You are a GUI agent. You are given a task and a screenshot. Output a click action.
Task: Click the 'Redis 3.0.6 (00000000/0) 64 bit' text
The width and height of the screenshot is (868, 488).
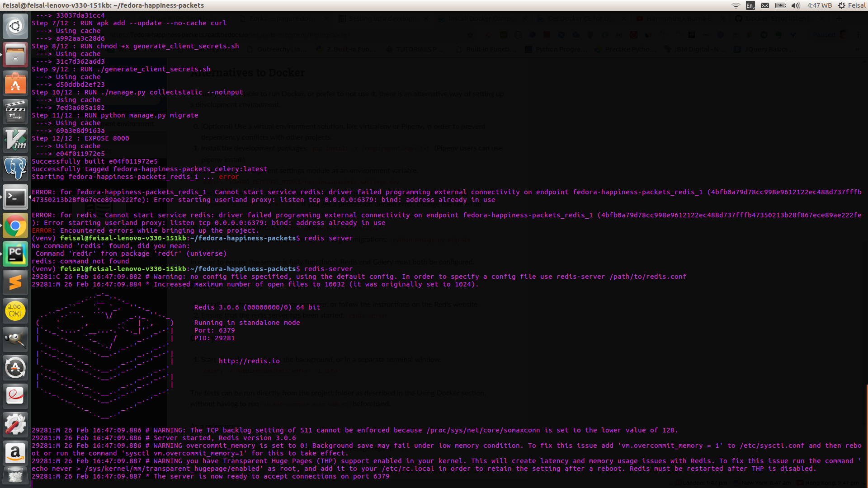[x=257, y=307]
